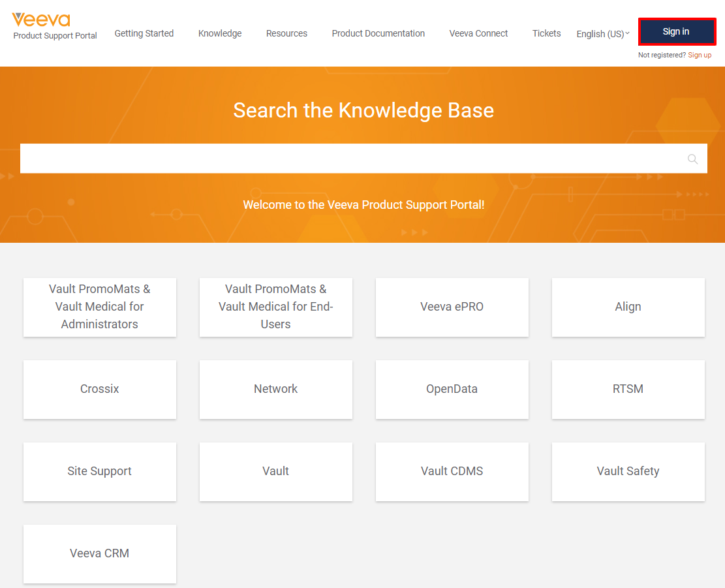Image resolution: width=725 pixels, height=588 pixels.
Task: Open Vault PromoMats for Administrators tile
Action: tap(100, 307)
